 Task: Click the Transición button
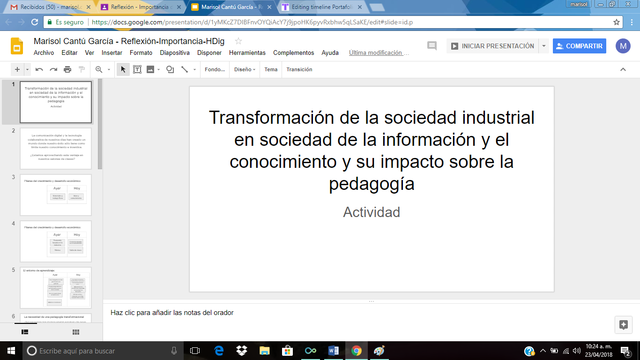click(299, 69)
